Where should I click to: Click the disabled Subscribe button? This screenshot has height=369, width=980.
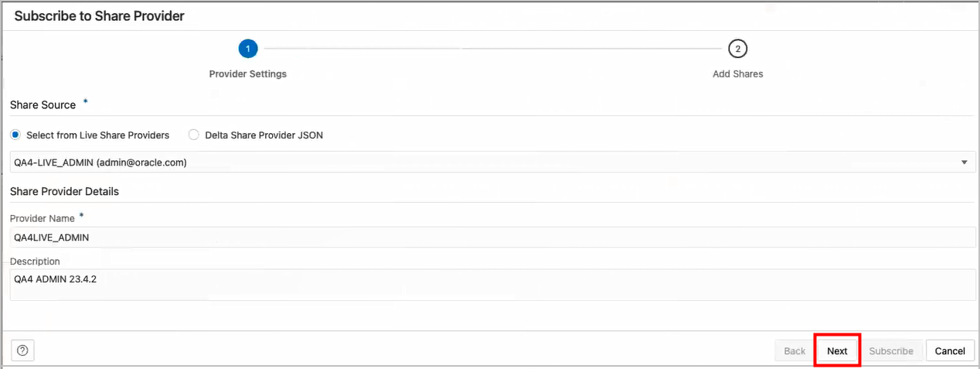(891, 350)
